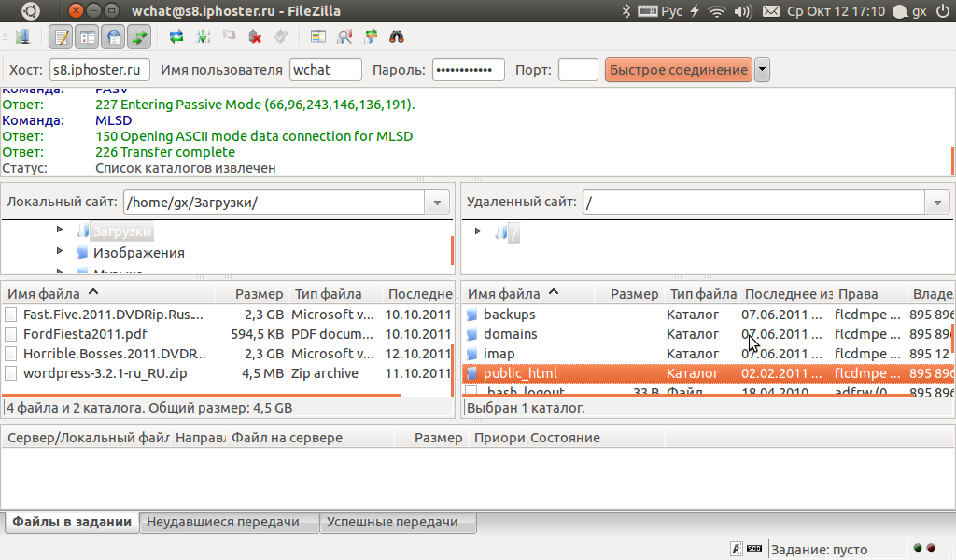
Task: Sort local files by Тип файла column
Action: pyautogui.click(x=335, y=294)
